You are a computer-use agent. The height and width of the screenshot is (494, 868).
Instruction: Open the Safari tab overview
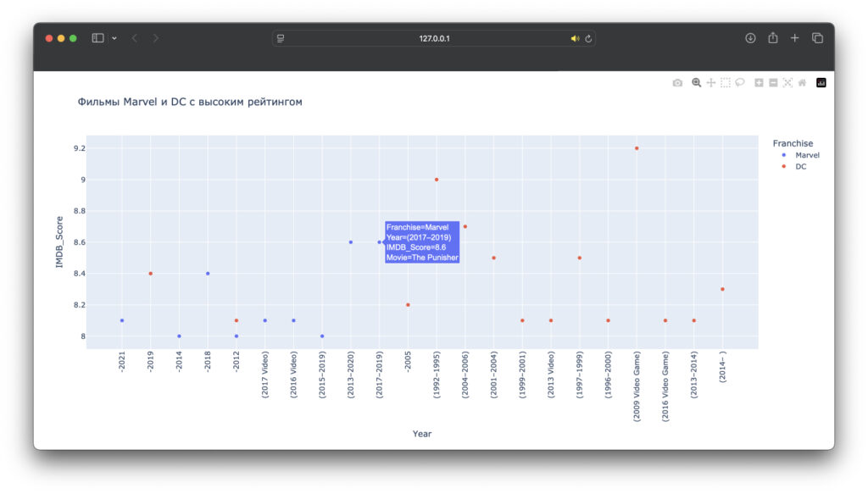point(817,38)
